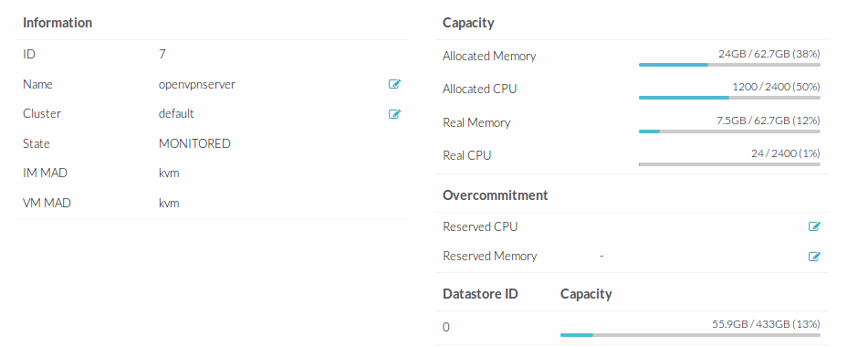Click the VM MAD kvm value
868x347 pixels.
pos(169,203)
